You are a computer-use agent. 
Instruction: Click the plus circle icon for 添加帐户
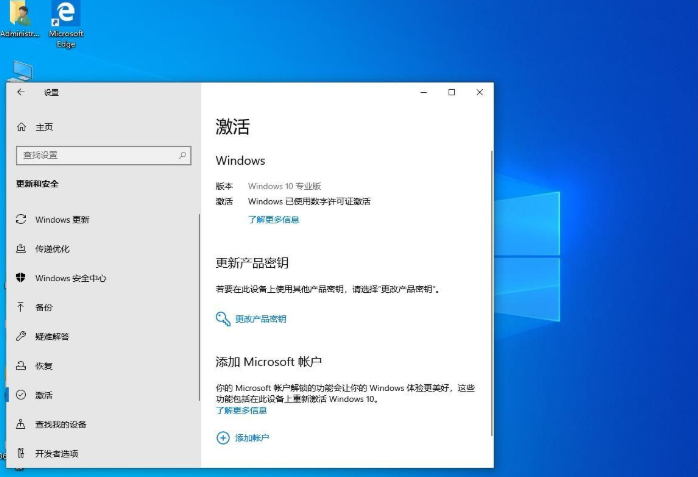(223, 438)
